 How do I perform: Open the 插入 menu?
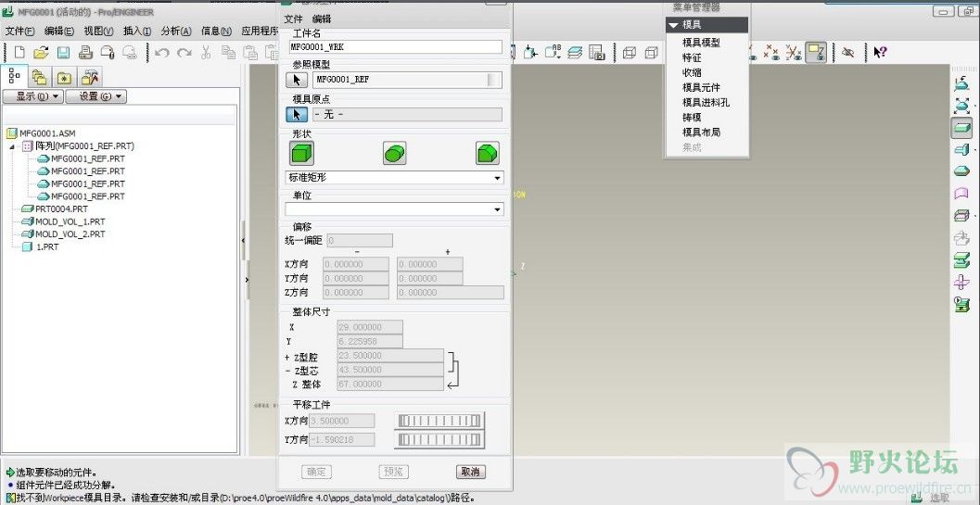point(137,31)
